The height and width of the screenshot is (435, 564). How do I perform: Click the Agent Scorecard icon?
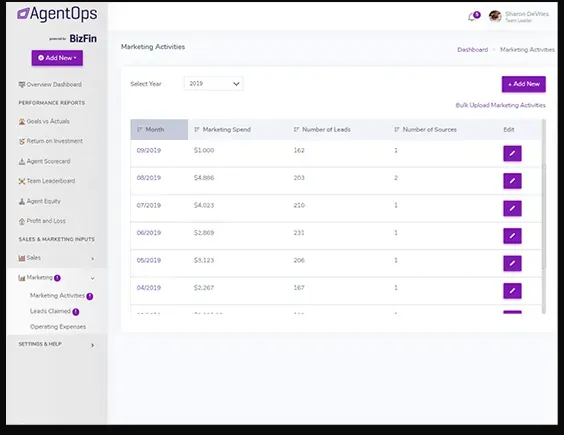[x=22, y=162]
